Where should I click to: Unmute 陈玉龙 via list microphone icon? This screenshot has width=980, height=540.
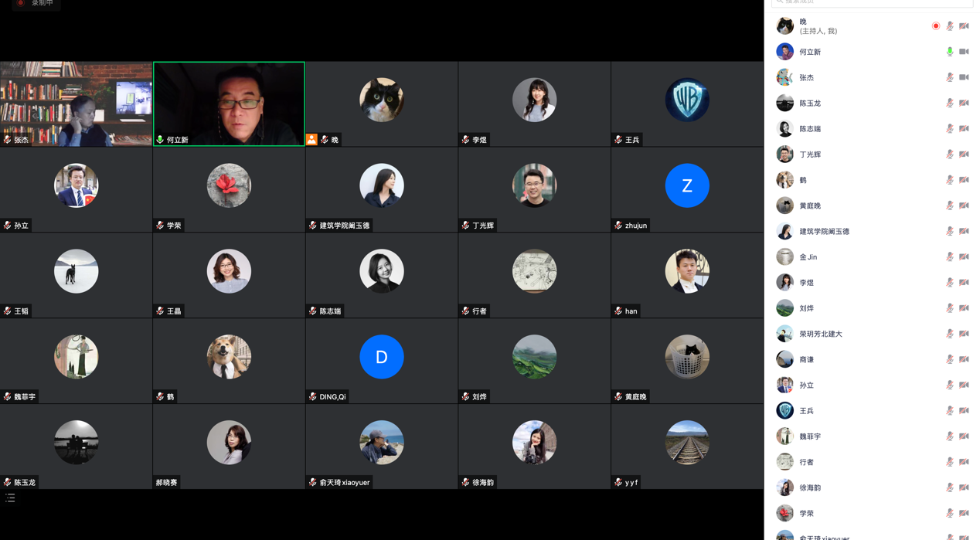coord(950,103)
